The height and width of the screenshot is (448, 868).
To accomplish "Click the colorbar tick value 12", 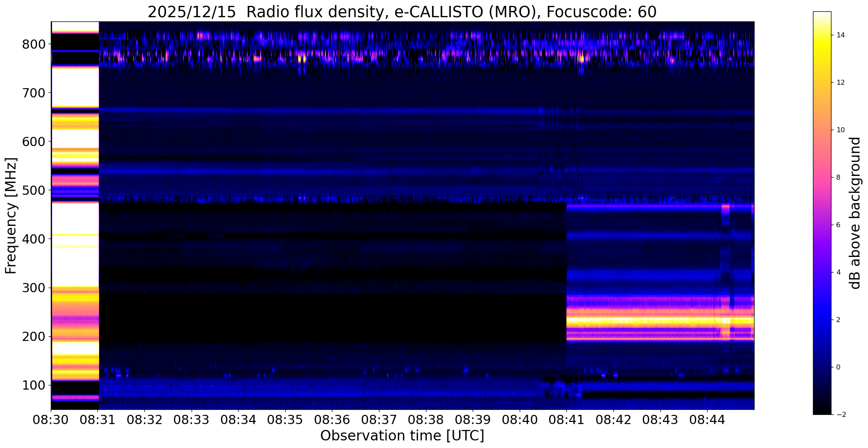I will (x=840, y=83).
